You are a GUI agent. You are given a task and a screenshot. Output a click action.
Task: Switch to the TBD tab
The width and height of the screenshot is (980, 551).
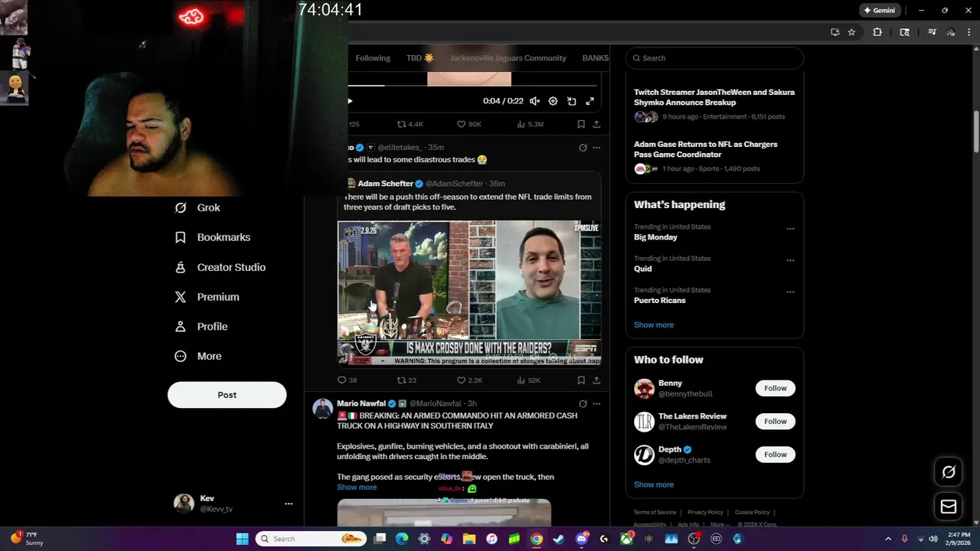420,58
